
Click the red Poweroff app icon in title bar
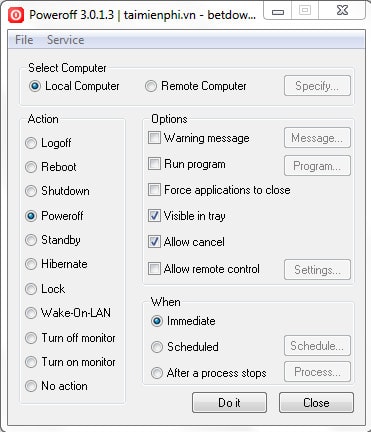[16, 15]
